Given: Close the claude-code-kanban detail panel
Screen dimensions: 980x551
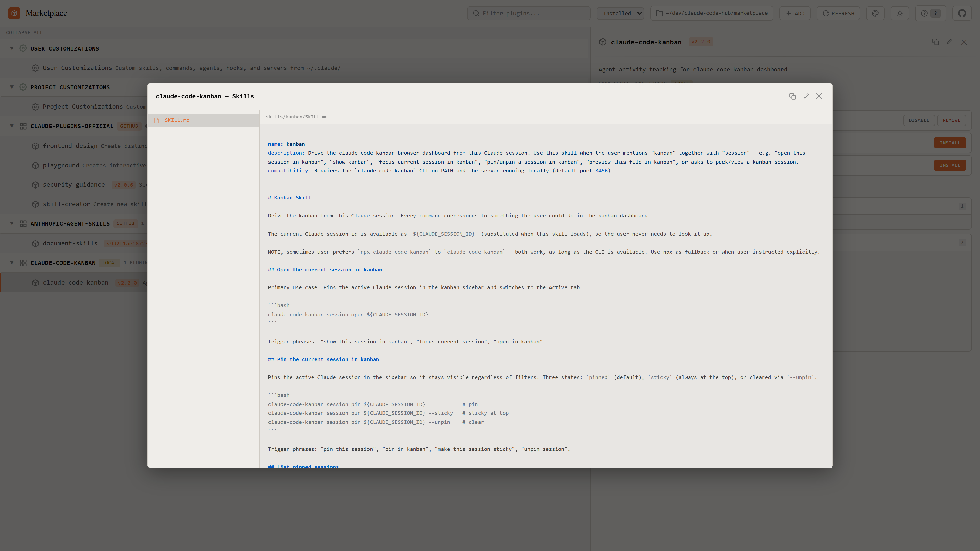Looking at the screenshot, I should point(964,42).
